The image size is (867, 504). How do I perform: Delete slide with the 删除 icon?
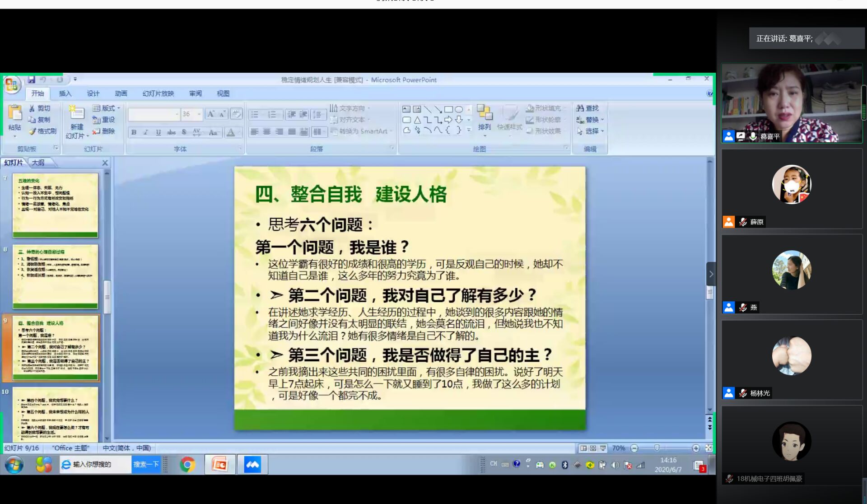click(x=104, y=131)
